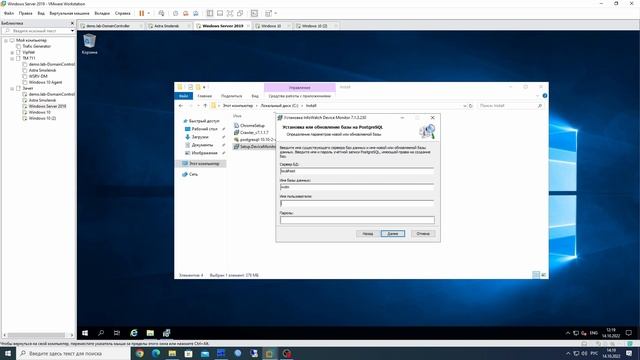Screen dimensions: 640x360
Task: Open Документы in the navigation pane
Action: (202, 145)
